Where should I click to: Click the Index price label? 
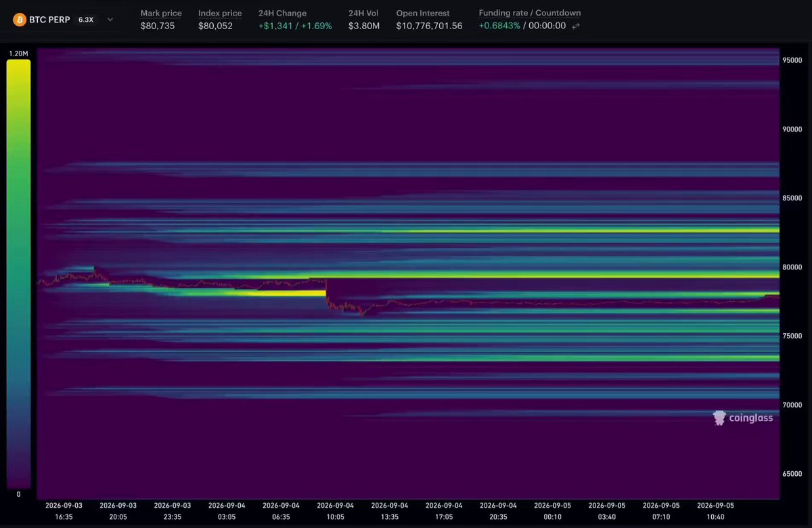coord(220,13)
